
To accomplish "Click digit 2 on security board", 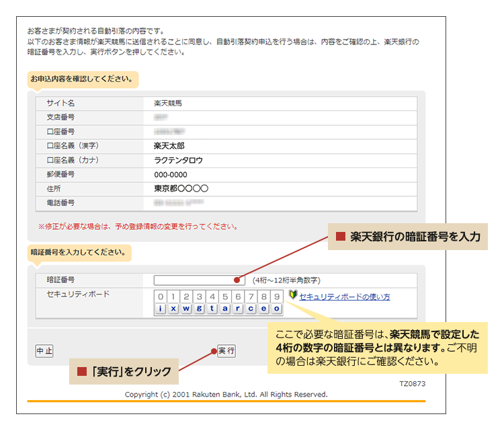I will click(x=186, y=296).
